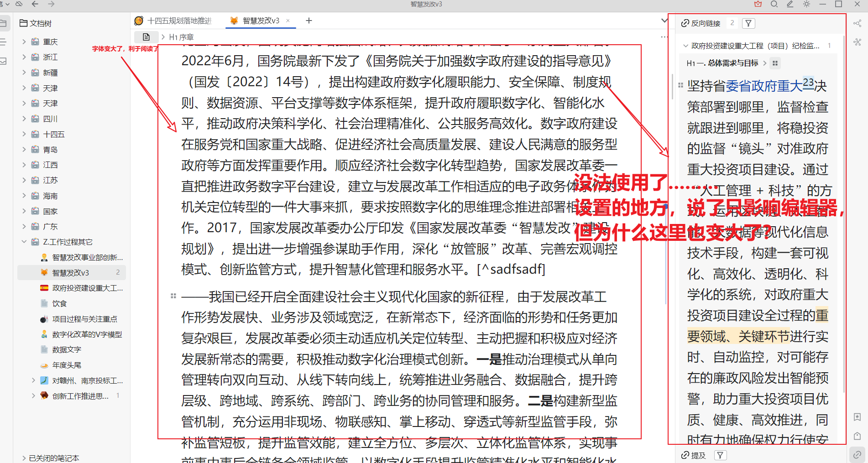Open the outline dock icon
Viewport: 868px width, 463px height.
[3, 42]
